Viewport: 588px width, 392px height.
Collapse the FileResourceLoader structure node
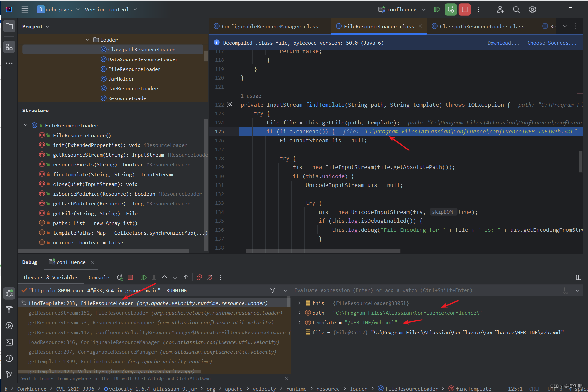coord(25,125)
